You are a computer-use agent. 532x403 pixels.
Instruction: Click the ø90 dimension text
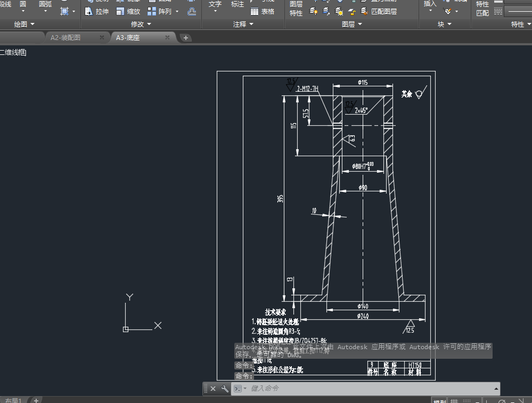tap(363, 188)
